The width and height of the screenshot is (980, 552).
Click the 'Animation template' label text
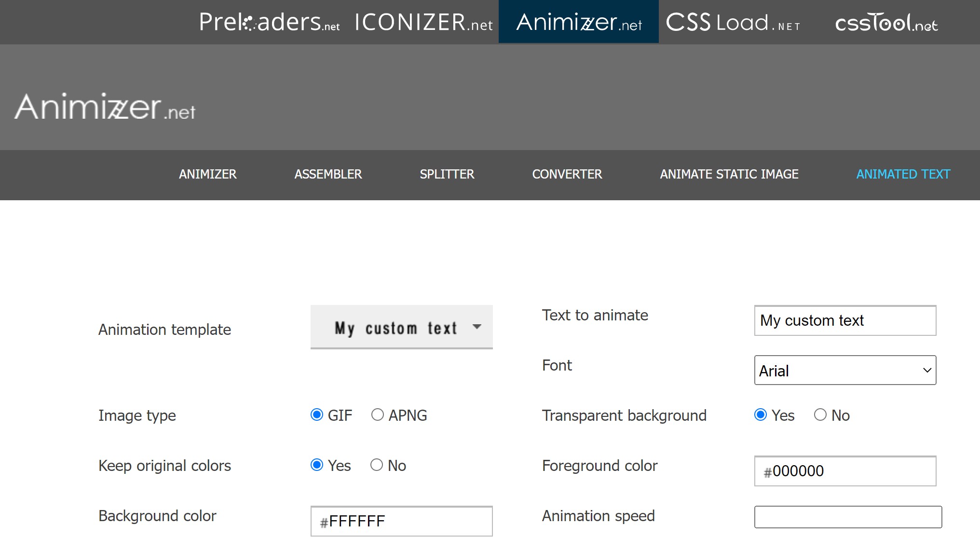pyautogui.click(x=164, y=330)
